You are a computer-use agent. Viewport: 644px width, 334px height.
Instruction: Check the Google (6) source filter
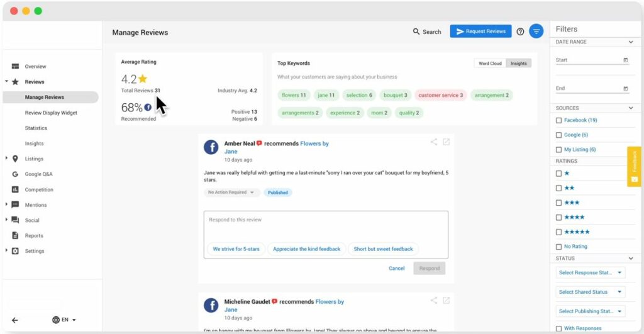(559, 135)
